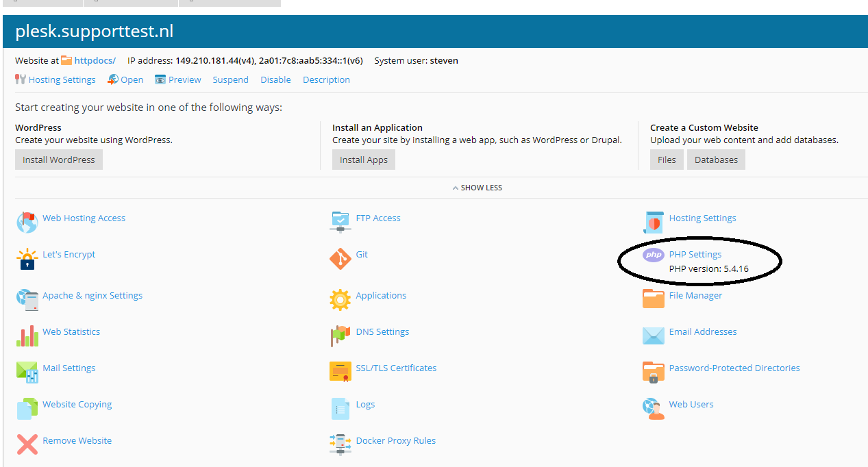868x467 pixels.
Task: Open Password-Protected Directories link
Action: click(x=734, y=368)
